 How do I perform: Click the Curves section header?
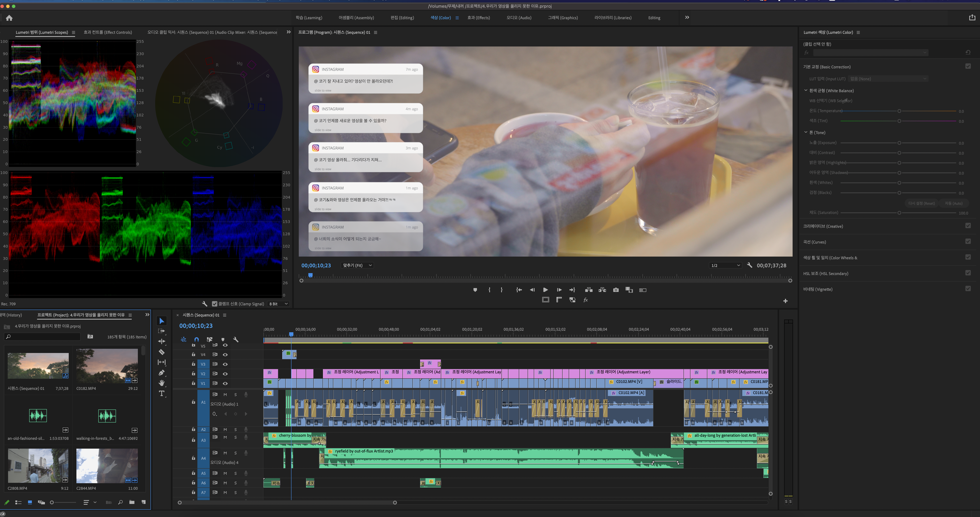pos(814,242)
